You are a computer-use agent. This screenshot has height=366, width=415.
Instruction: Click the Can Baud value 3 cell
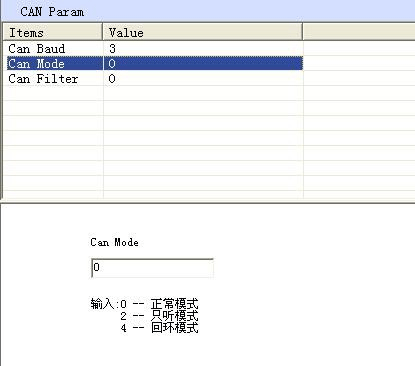click(203, 49)
